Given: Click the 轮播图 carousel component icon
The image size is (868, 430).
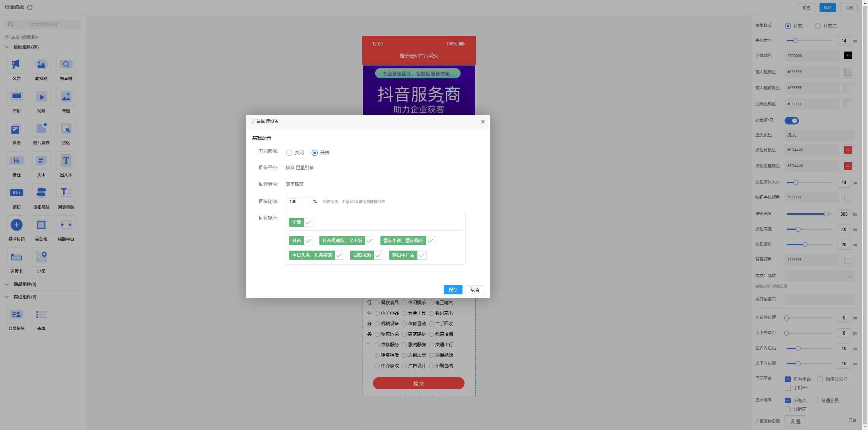Looking at the screenshot, I should click(x=41, y=64).
